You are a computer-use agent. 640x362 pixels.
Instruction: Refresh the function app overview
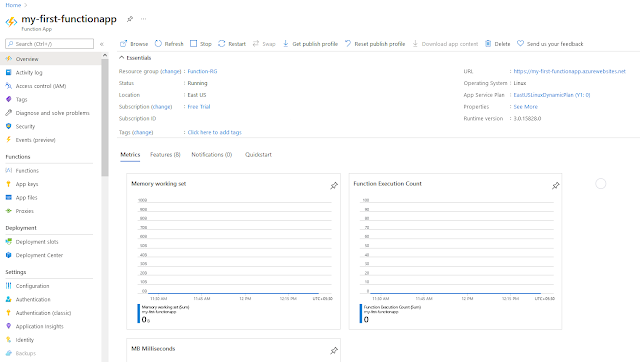[x=169, y=44]
